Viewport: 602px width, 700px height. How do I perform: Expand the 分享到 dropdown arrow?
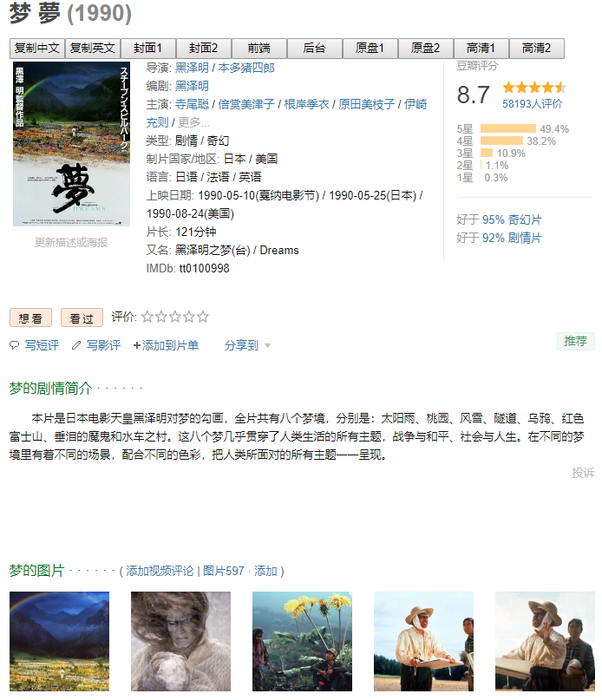click(x=267, y=345)
